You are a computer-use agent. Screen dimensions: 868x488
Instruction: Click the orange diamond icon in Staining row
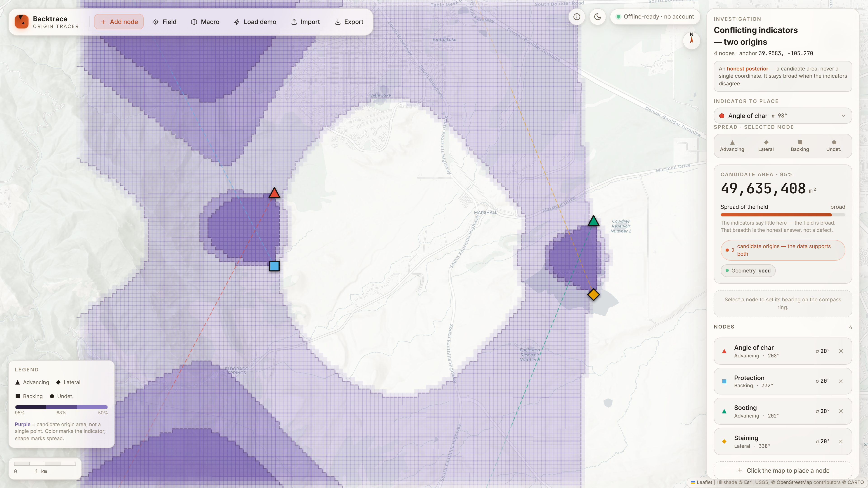[x=724, y=441]
